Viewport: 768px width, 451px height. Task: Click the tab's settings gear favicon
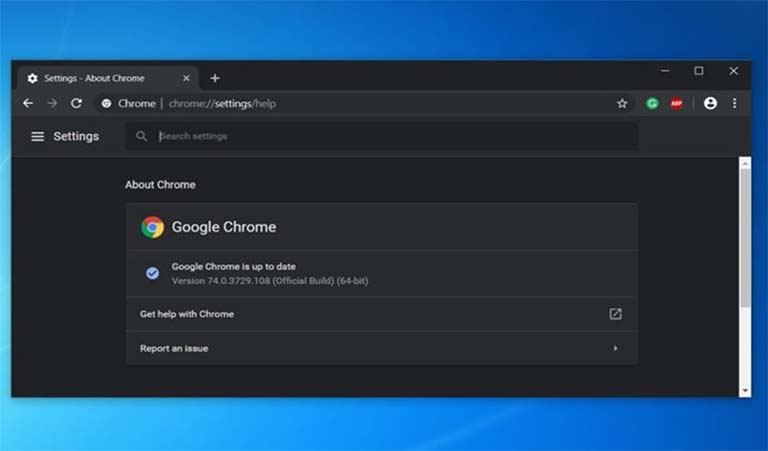tap(32, 78)
